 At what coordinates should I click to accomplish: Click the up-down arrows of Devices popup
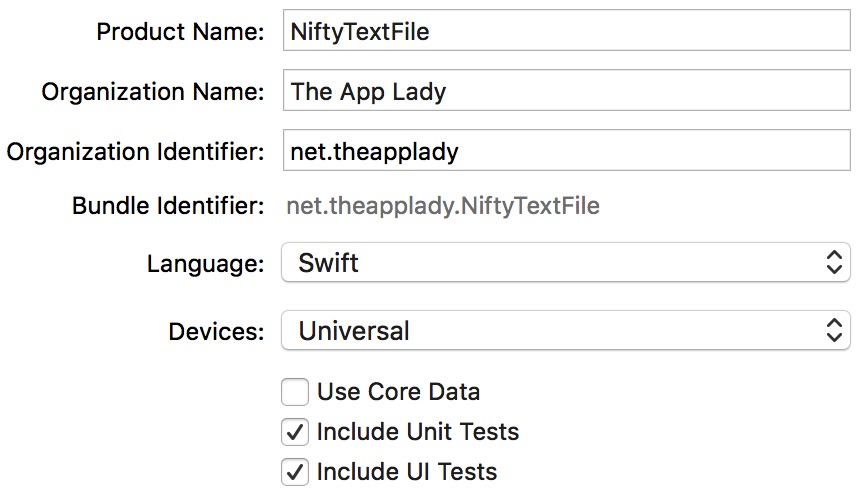click(x=834, y=331)
